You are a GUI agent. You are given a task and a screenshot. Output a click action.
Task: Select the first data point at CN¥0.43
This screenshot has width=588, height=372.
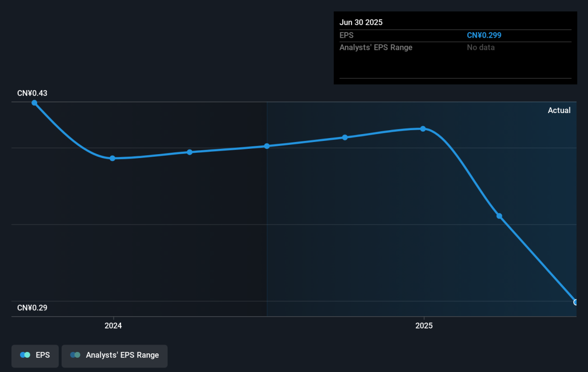coord(34,103)
